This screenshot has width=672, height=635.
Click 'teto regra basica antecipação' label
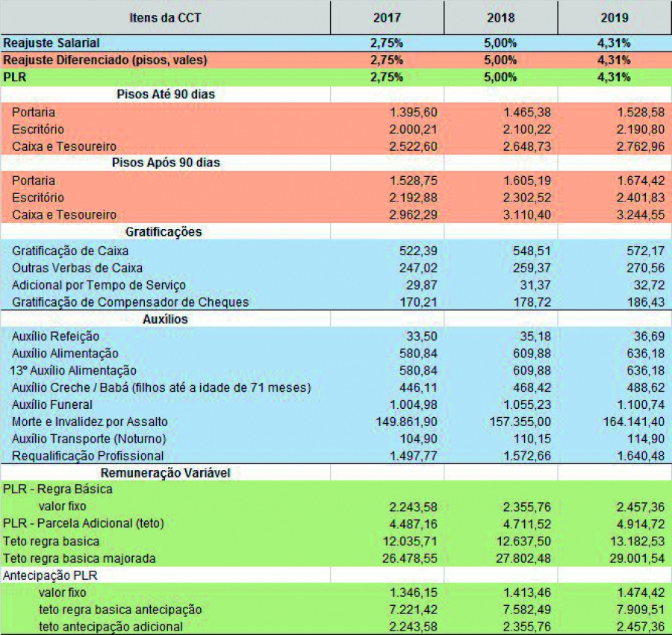[120, 610]
